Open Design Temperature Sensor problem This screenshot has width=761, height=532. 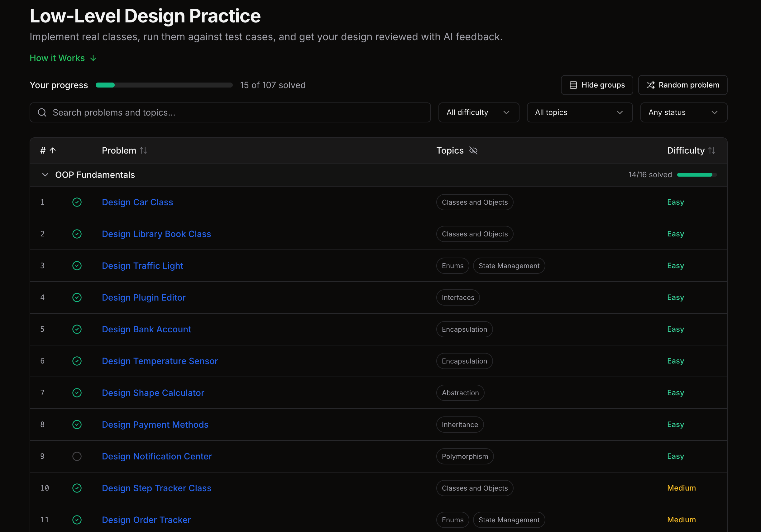click(160, 361)
